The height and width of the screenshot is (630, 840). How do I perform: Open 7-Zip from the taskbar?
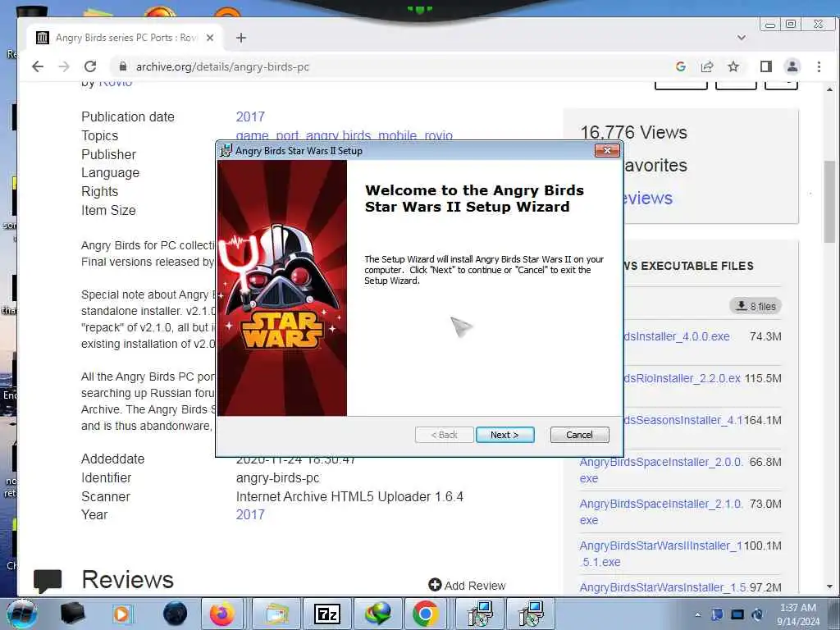tap(327, 614)
